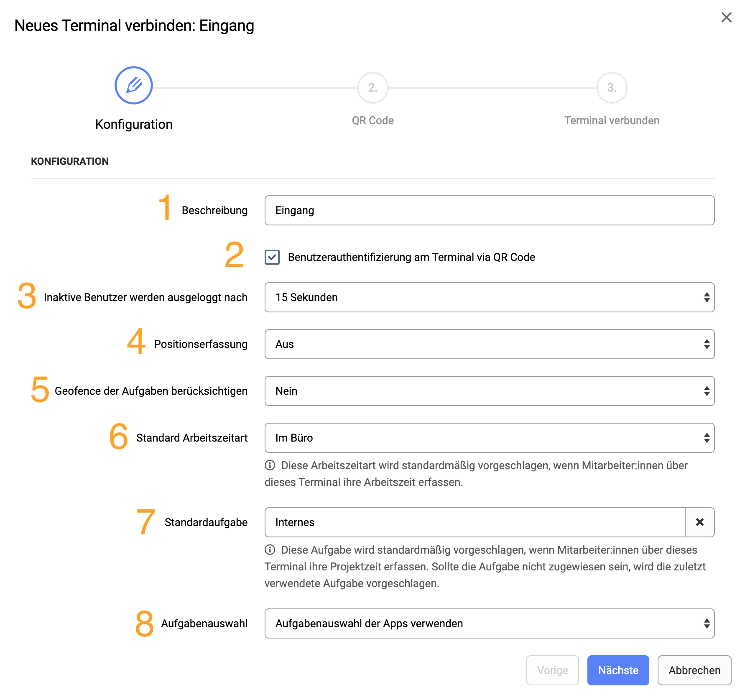Click the Beschreibung field label
The image size is (745, 700).
point(214,210)
